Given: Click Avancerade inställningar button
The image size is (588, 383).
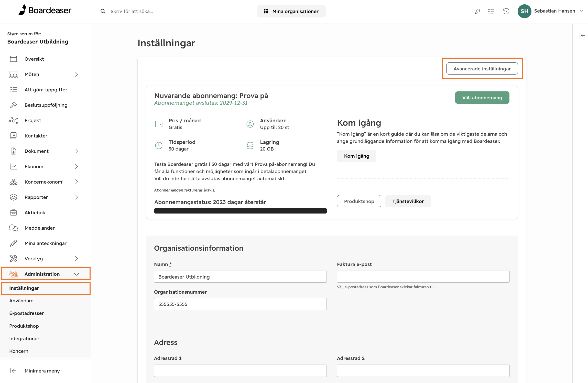Looking at the screenshot, I should tap(482, 69).
